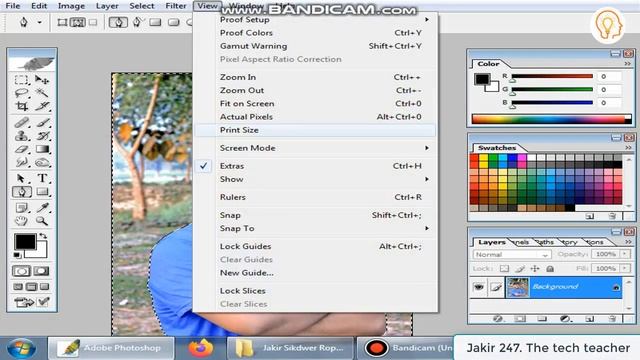Choose Print Size from View menu
This screenshot has width=640, height=360.
point(315,130)
